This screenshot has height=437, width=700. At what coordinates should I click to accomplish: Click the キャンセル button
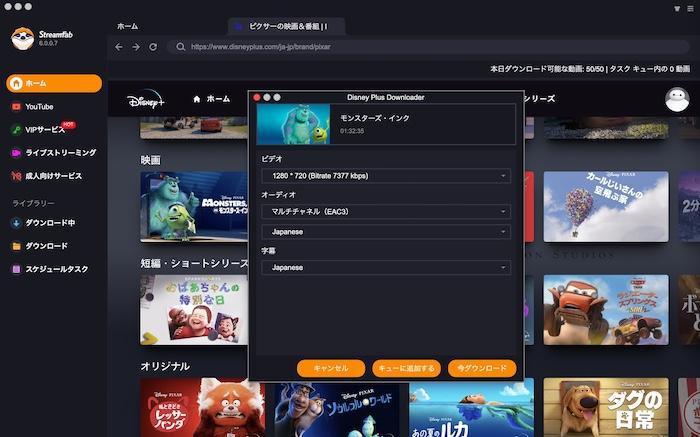[331, 368]
